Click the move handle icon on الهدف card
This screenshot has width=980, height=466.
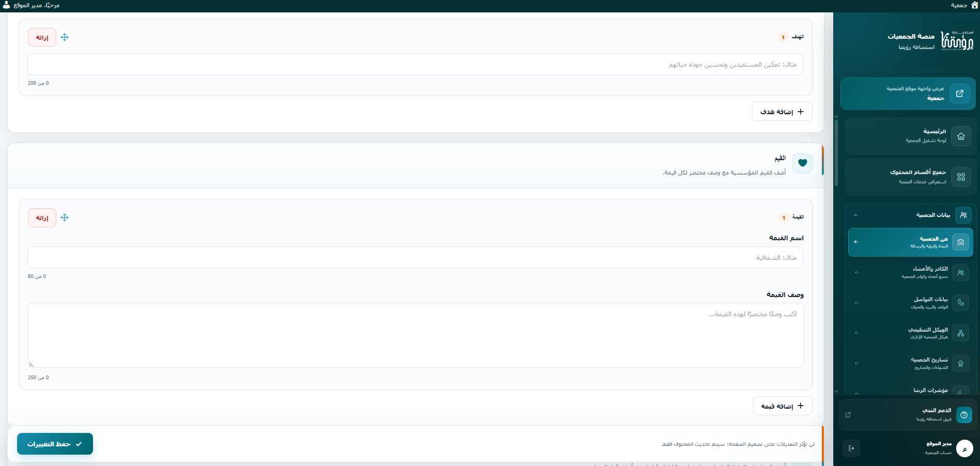pyautogui.click(x=65, y=37)
